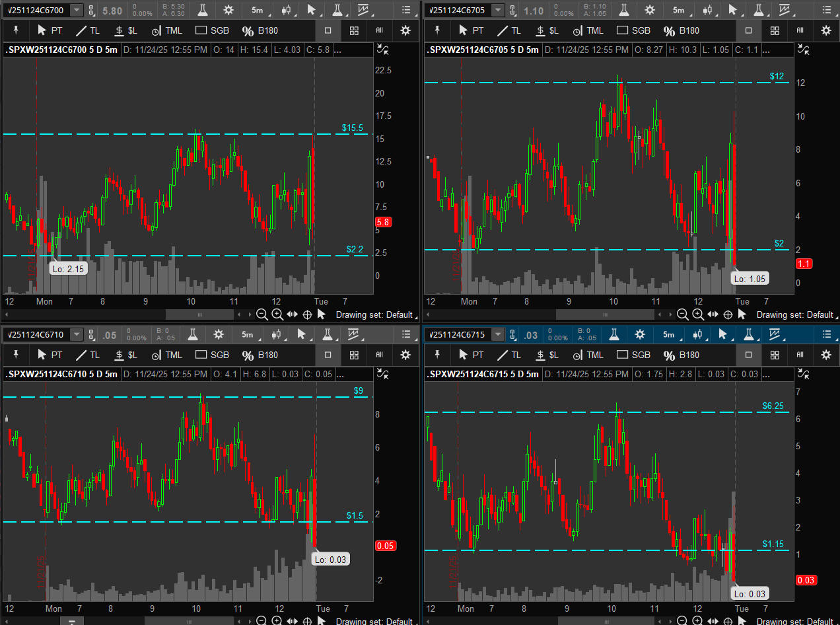Open chart settings gear in C6710 header
The image size is (840, 625).
tap(219, 334)
